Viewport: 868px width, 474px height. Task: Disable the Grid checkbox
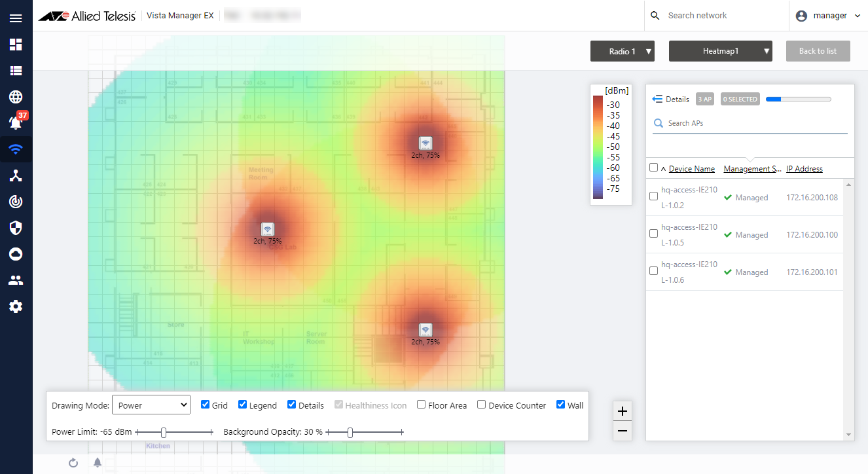(205, 405)
